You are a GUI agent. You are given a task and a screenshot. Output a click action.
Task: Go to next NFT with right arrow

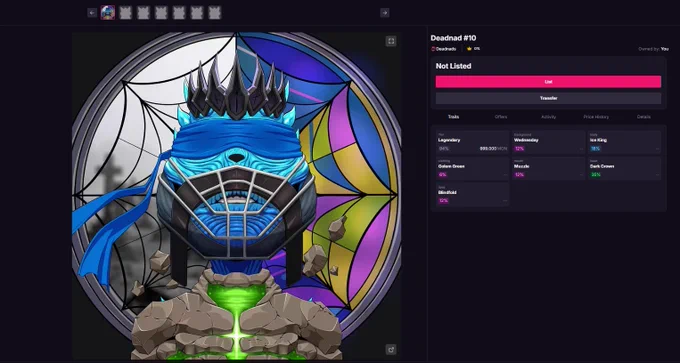385,13
